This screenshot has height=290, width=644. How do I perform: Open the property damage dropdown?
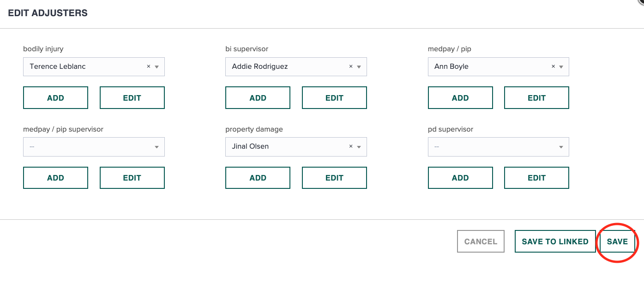coord(360,146)
